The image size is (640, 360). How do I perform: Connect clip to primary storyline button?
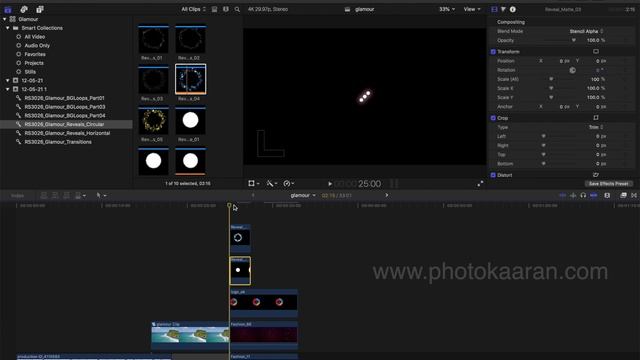click(x=43, y=196)
